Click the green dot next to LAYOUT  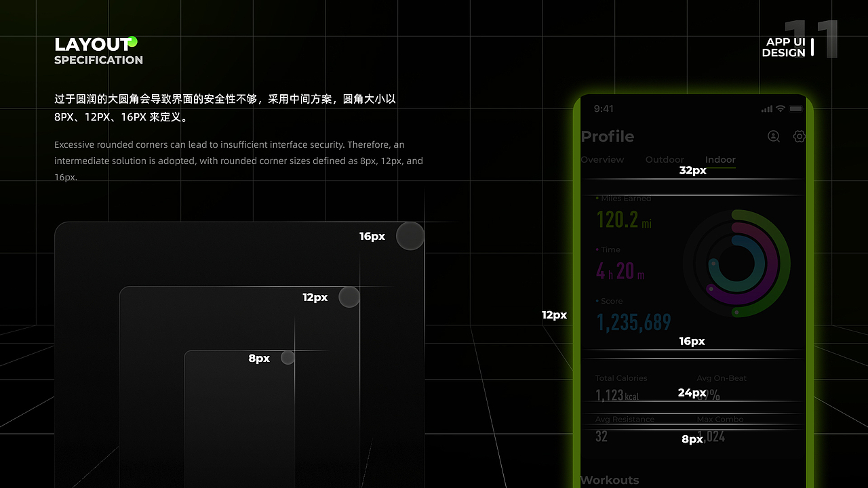pos(133,41)
